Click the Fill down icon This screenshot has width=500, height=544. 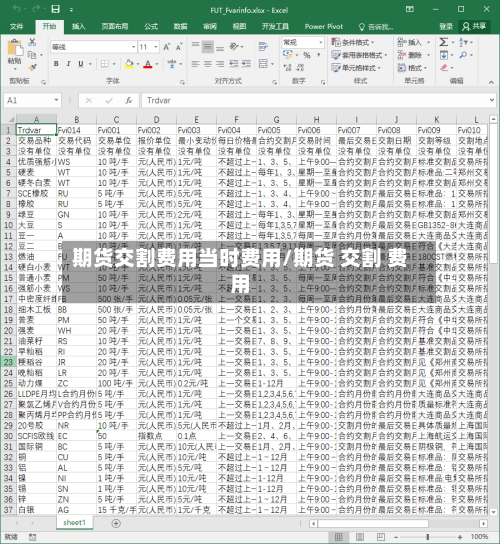444,55
